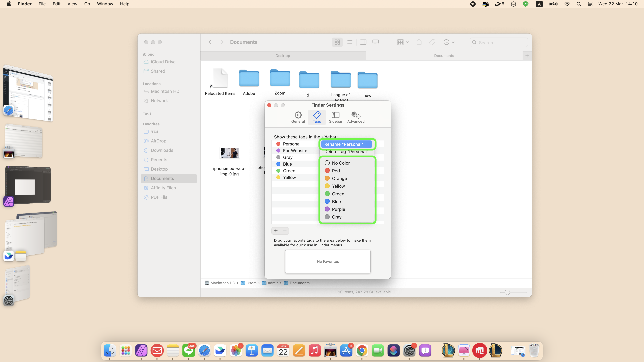Select the Purple color in the menu
644x362 pixels.
[x=338, y=209]
